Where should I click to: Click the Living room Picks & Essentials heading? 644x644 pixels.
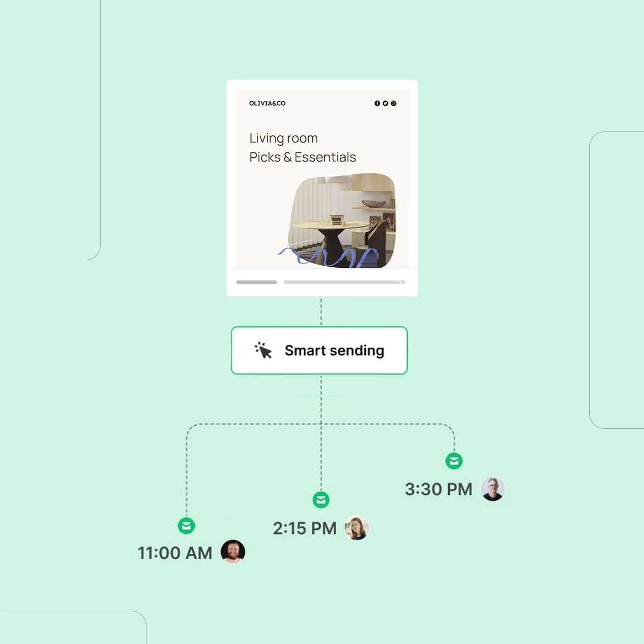coord(302,148)
